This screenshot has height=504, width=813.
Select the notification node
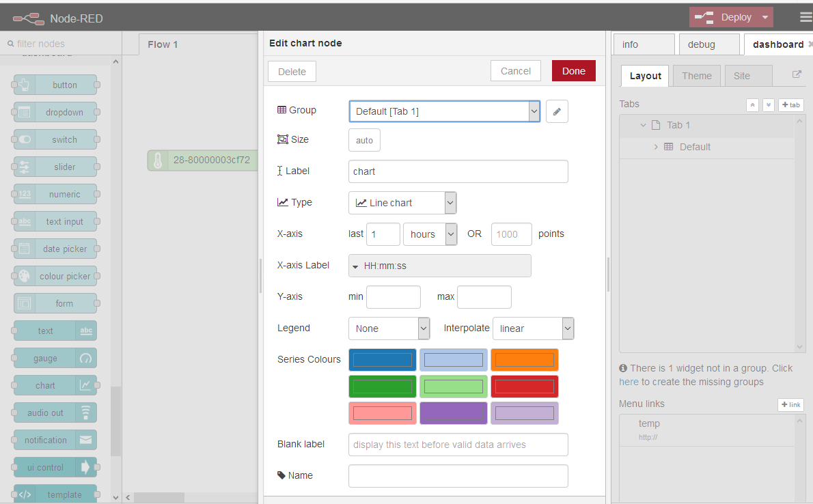pyautogui.click(x=55, y=440)
